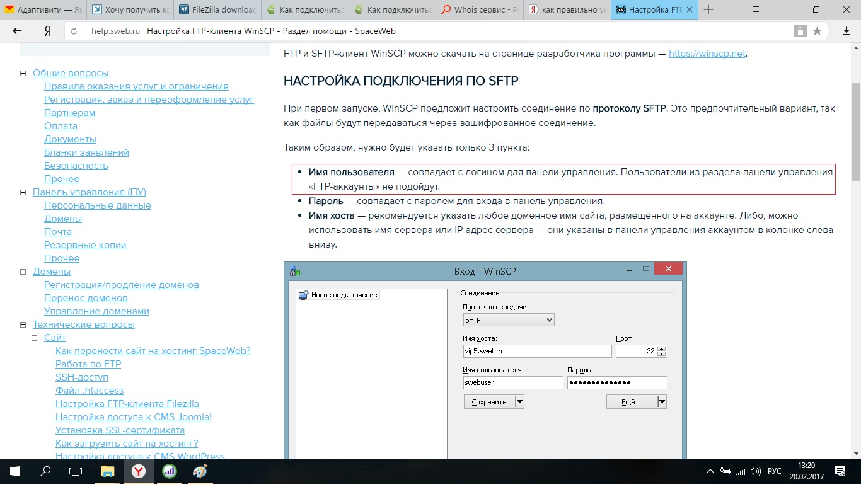This screenshot has height=504, width=861.
Task: Collapse the "Сайт" subtree node
Action: tap(35, 338)
